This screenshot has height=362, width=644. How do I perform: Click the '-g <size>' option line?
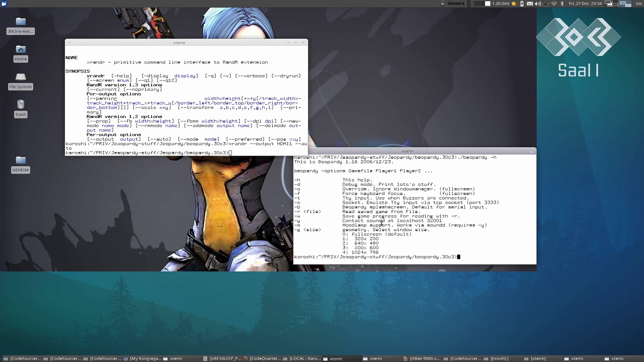pyautogui.click(x=362, y=230)
